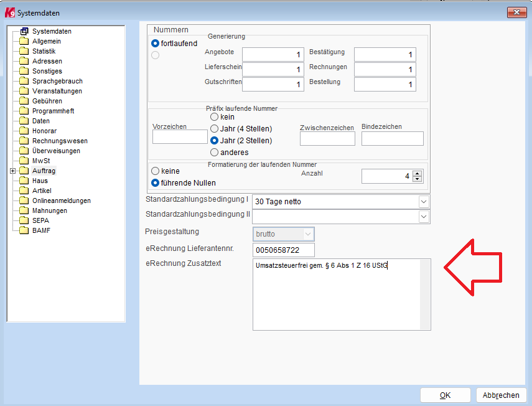The width and height of the screenshot is (532, 406).
Task: Open the Standardzahlungsbedingung I dropdown
Action: point(424,202)
